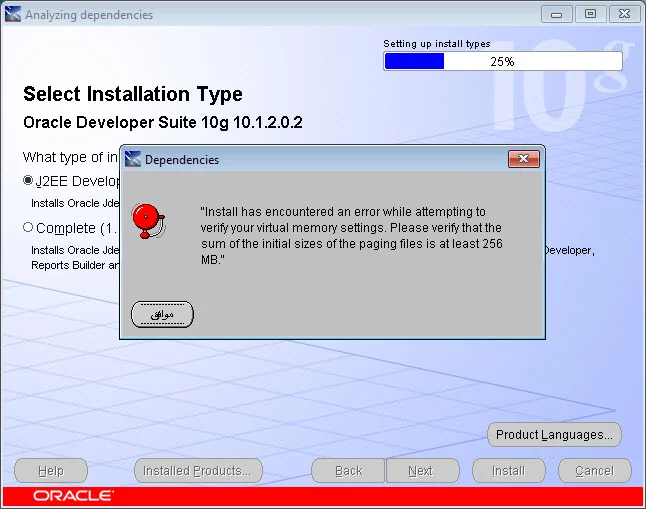Image resolution: width=646 pixels, height=509 pixels.
Task: Open the Installed Products list
Action: [x=198, y=470]
